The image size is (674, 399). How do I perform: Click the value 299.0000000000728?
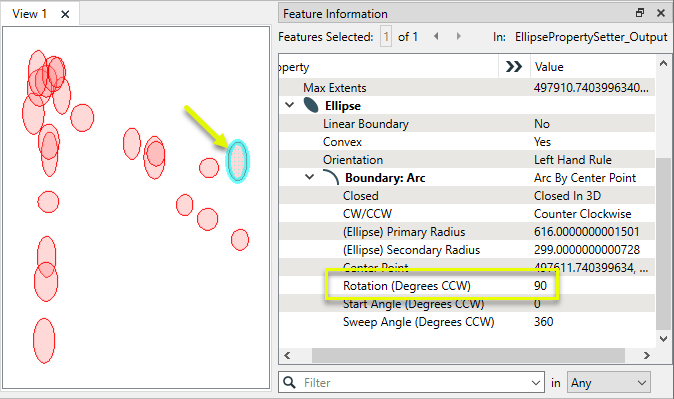587,250
